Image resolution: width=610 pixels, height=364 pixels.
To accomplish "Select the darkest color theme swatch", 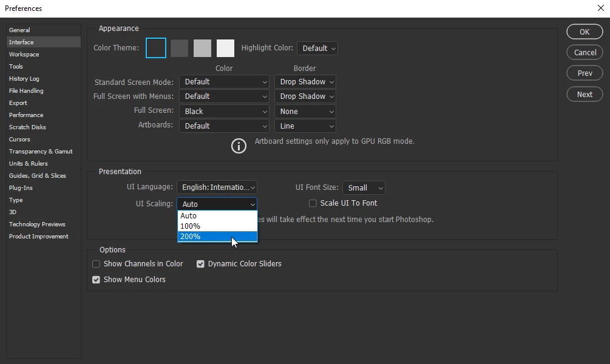I will tap(156, 48).
